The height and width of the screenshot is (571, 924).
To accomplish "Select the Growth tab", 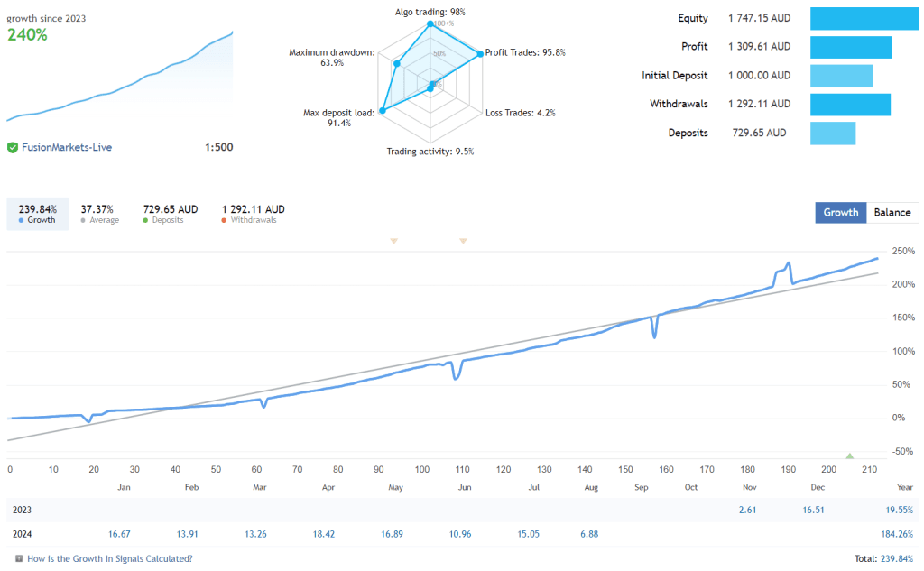I will pyautogui.click(x=840, y=212).
